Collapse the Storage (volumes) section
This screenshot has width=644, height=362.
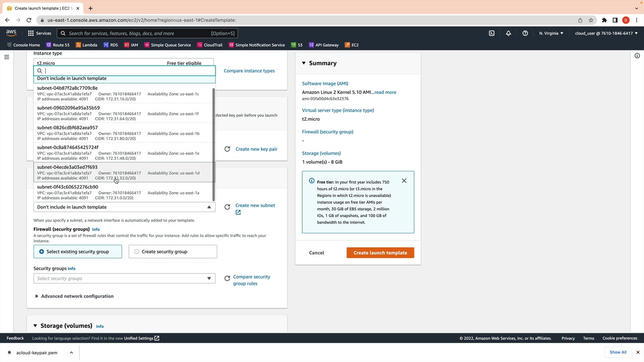35,326
